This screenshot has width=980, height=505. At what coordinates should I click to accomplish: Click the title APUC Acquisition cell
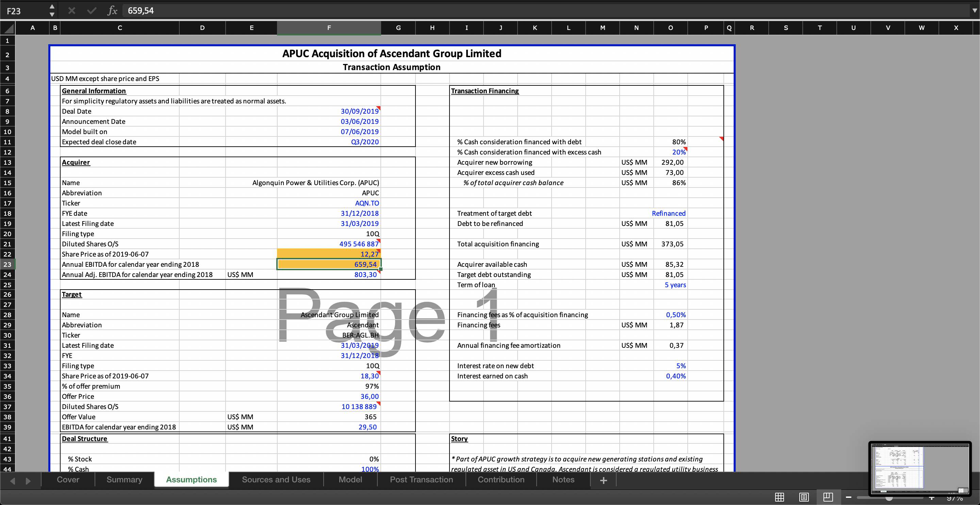[x=391, y=54]
